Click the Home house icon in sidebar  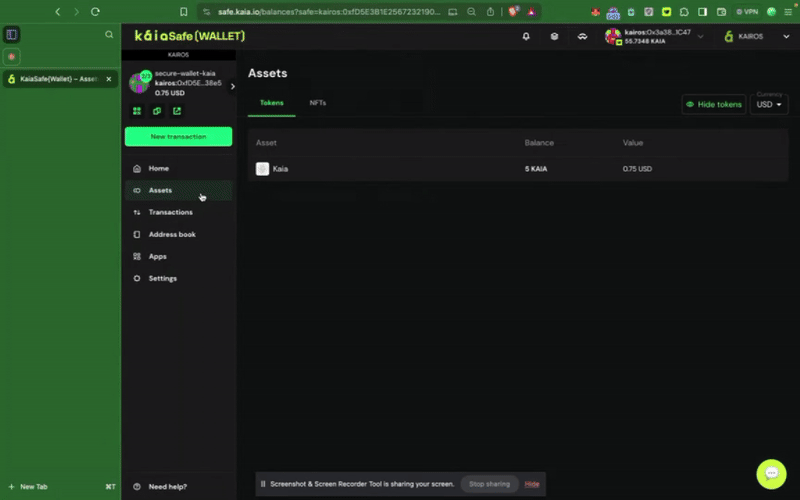tap(137, 168)
